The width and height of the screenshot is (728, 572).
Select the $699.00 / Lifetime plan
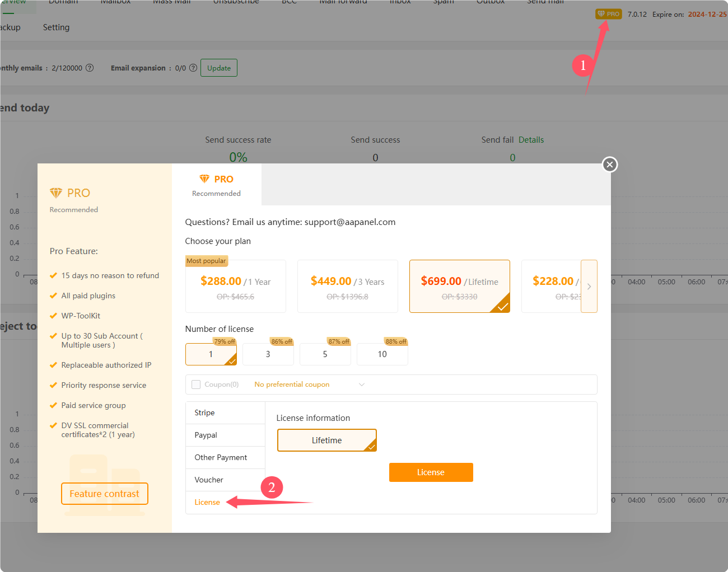[460, 286]
